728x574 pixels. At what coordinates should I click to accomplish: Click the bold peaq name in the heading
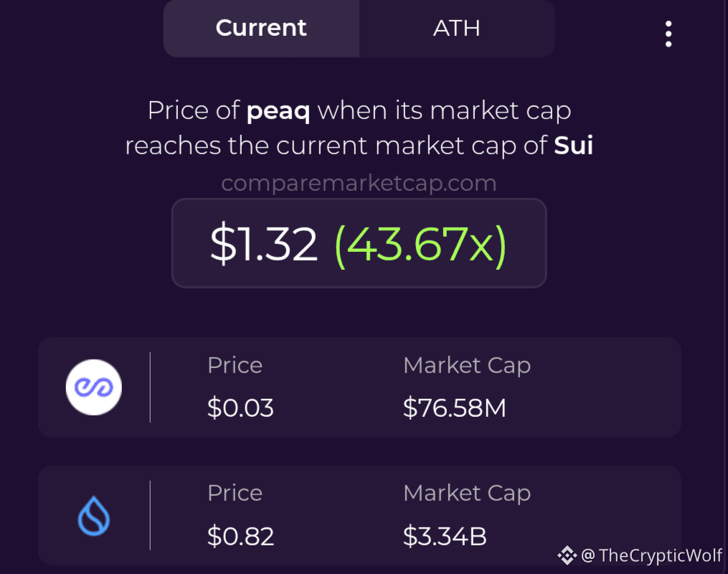[x=278, y=111]
